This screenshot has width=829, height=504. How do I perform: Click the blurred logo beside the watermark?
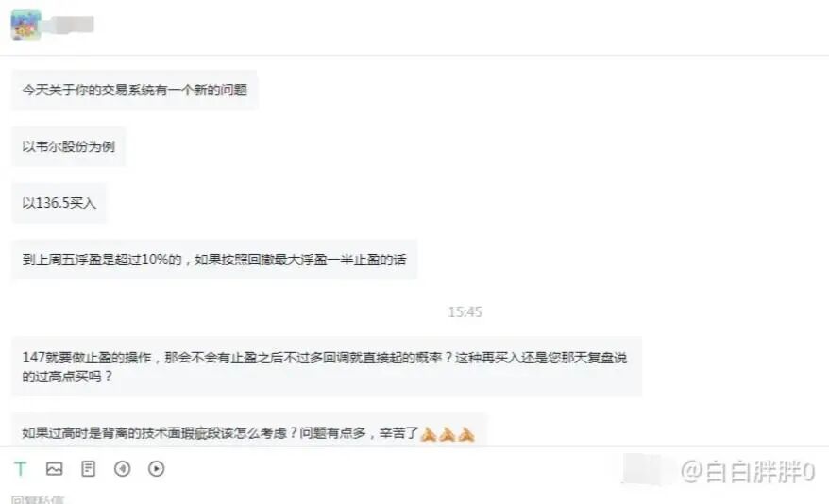pyautogui.click(x=648, y=469)
